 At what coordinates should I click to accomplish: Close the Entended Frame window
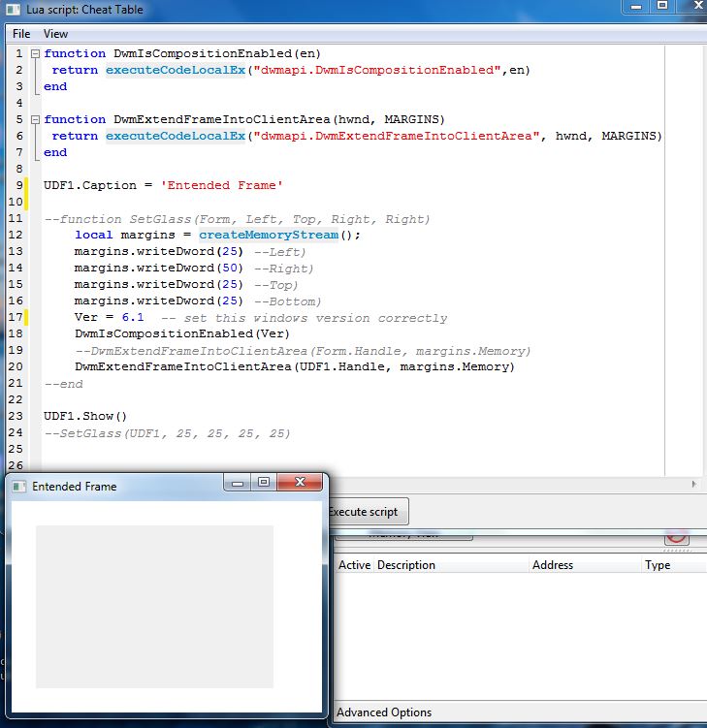(x=299, y=482)
